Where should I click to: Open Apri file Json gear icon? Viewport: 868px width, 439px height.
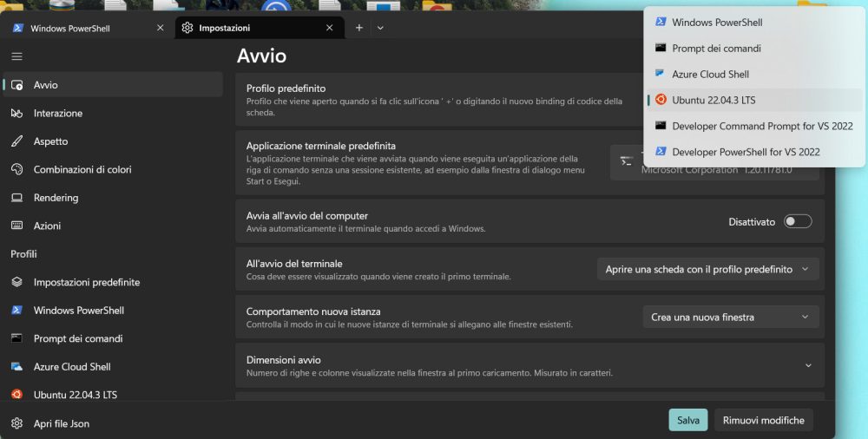[16, 423]
